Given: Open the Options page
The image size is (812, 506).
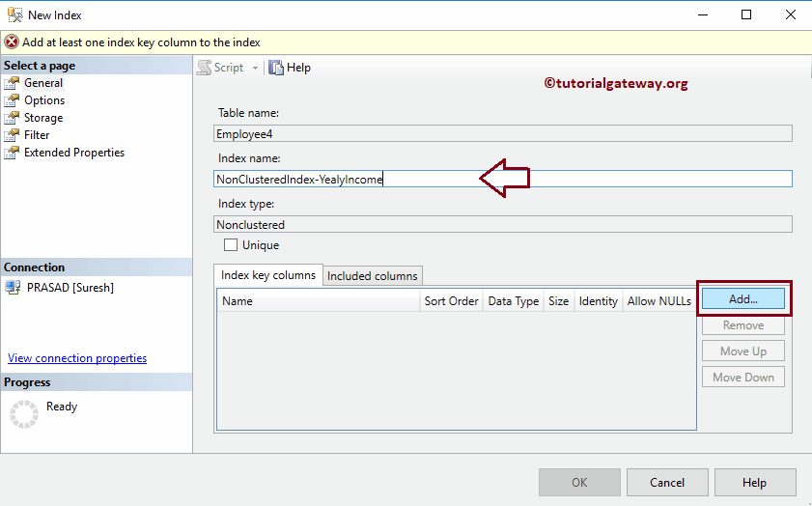Looking at the screenshot, I should [44, 100].
